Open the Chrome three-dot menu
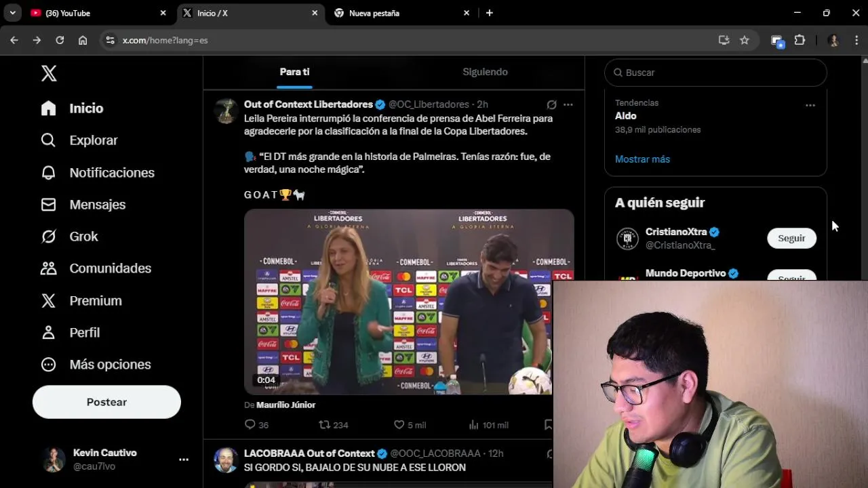This screenshot has height=488, width=868. pos(856,40)
